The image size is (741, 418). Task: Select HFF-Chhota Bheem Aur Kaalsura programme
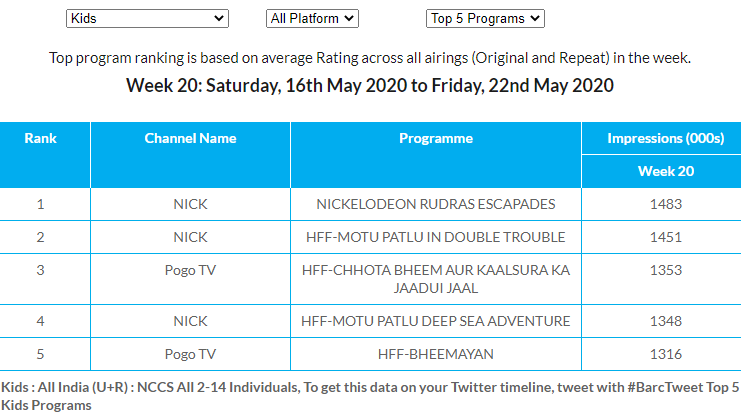click(x=435, y=279)
